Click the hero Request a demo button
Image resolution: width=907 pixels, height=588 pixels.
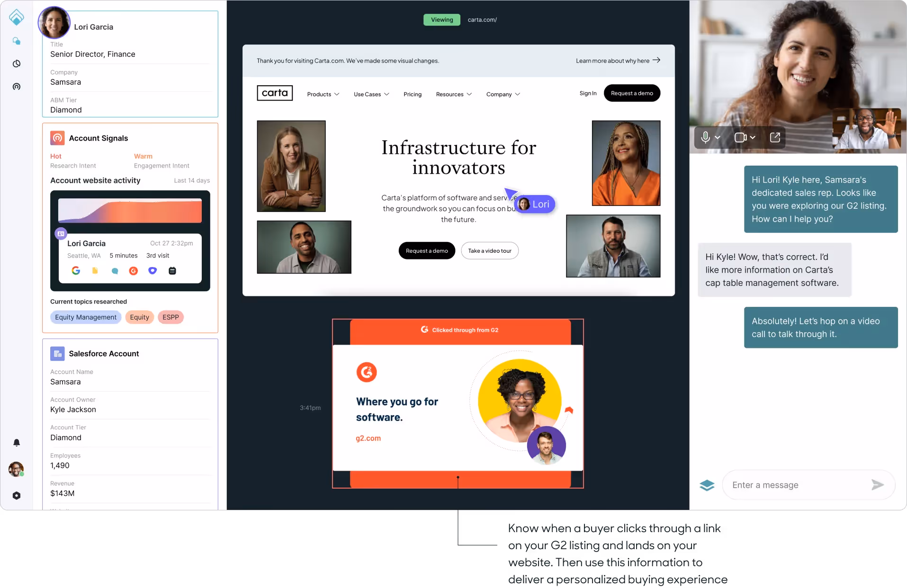(x=427, y=250)
